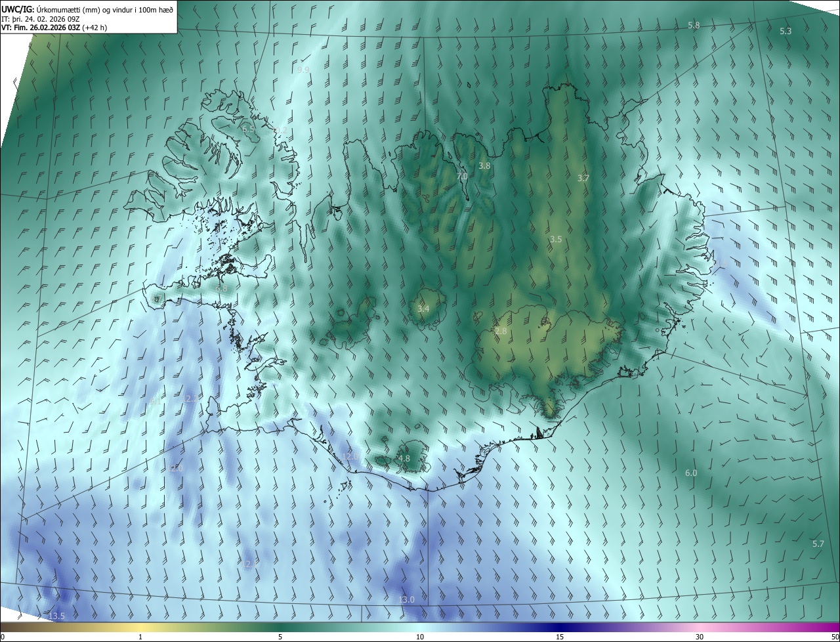The image size is (840, 642).
Task: Click the 3.4 value on the glacier outline
Action: 423,309
